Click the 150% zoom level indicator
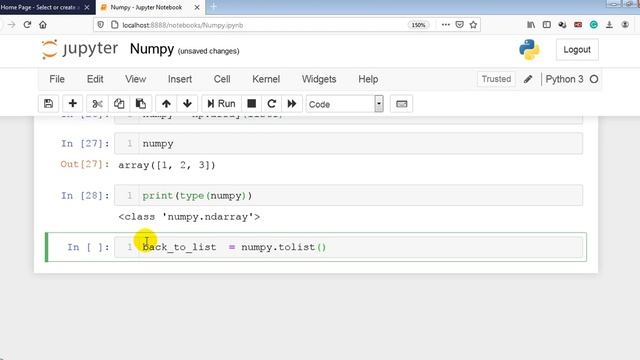This screenshot has height=360, width=640. click(418, 25)
